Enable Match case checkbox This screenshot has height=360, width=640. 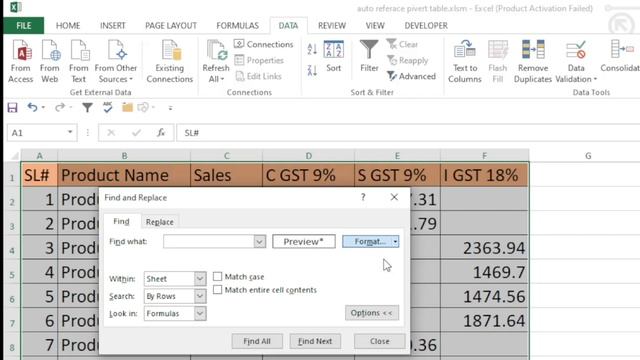(x=218, y=277)
